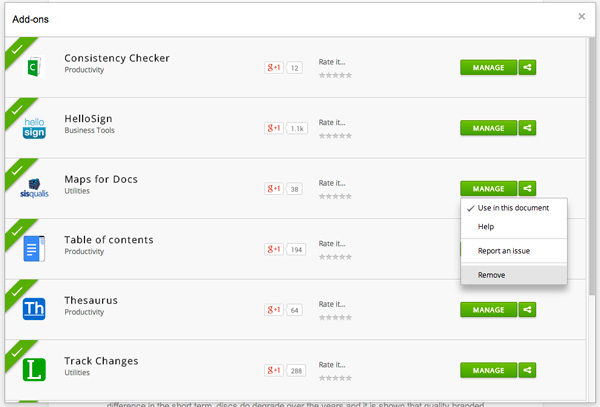This screenshot has width=600, height=407.
Task: Open the Table of contents add-on icon
Action: (x=34, y=249)
